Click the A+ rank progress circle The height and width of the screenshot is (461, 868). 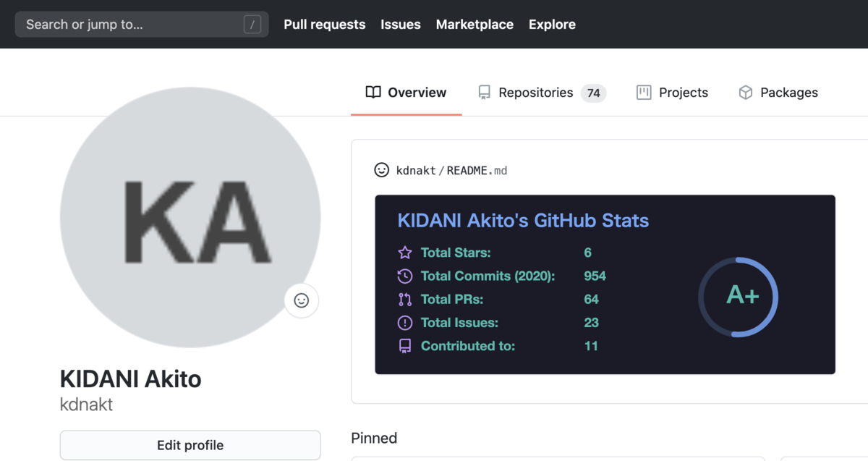point(738,297)
